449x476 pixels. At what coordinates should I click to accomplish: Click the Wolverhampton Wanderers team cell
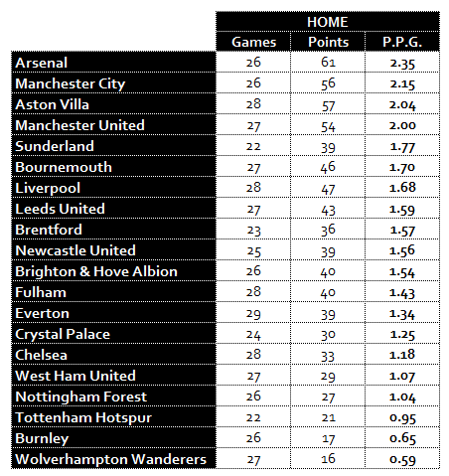point(113,459)
